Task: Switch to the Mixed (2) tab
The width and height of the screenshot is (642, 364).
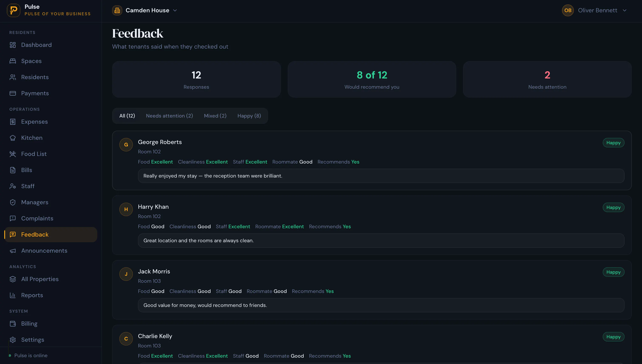Action: click(215, 116)
